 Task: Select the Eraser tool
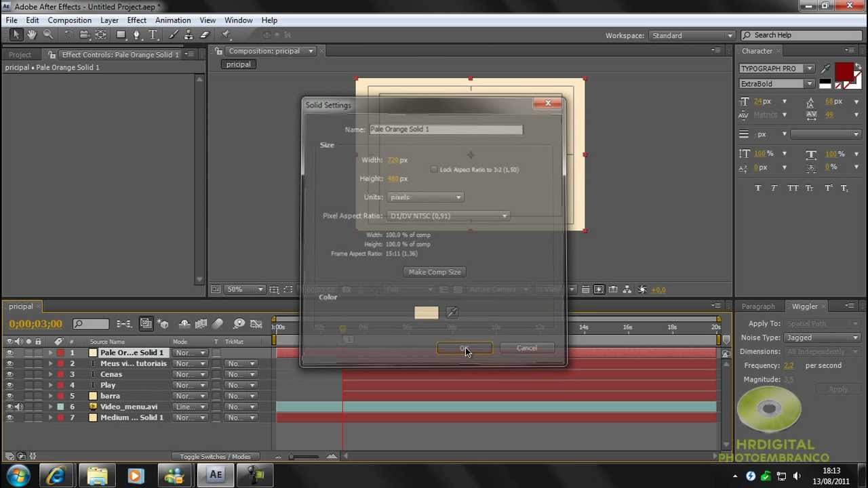205,35
